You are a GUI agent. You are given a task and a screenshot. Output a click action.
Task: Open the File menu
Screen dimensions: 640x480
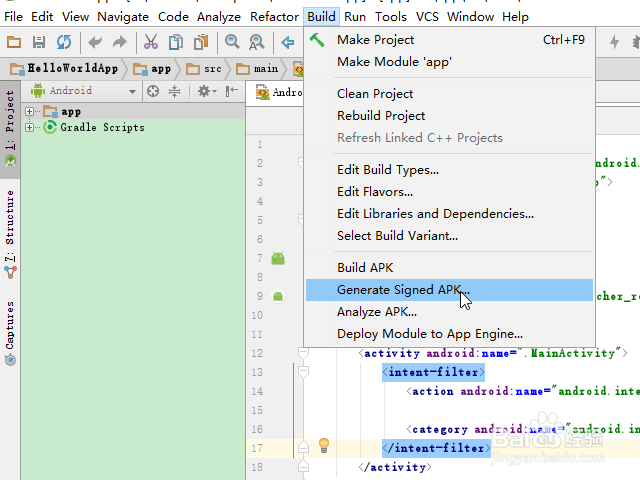[x=13, y=17]
